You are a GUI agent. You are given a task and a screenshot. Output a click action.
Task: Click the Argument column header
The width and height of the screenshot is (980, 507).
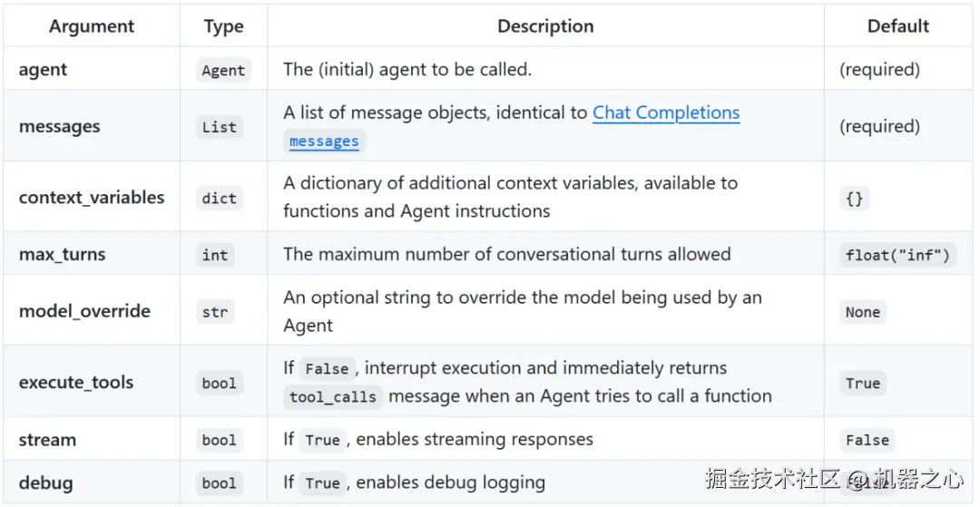(x=92, y=26)
